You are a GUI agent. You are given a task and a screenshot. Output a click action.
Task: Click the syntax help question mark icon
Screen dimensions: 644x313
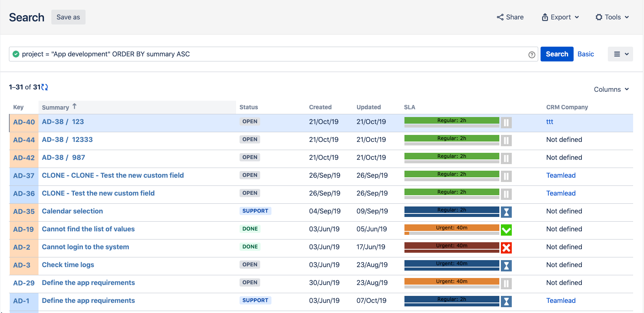coord(532,55)
